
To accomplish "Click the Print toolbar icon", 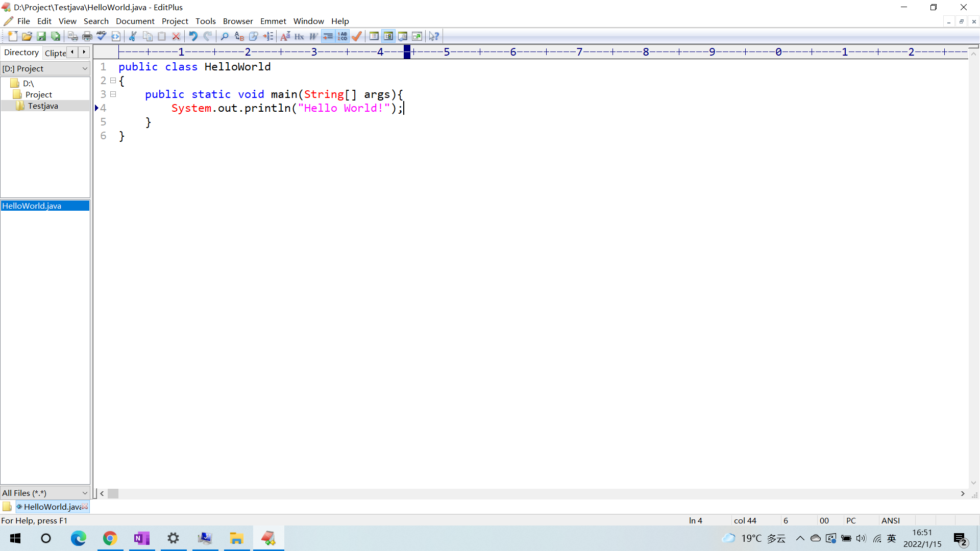I will point(87,36).
